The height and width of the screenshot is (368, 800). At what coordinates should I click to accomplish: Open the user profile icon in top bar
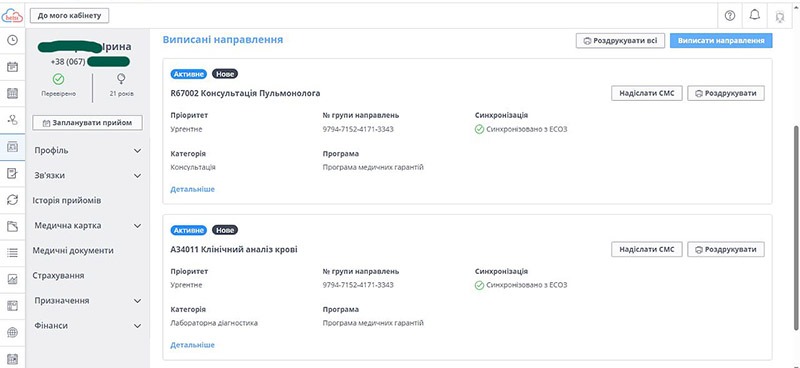click(780, 16)
